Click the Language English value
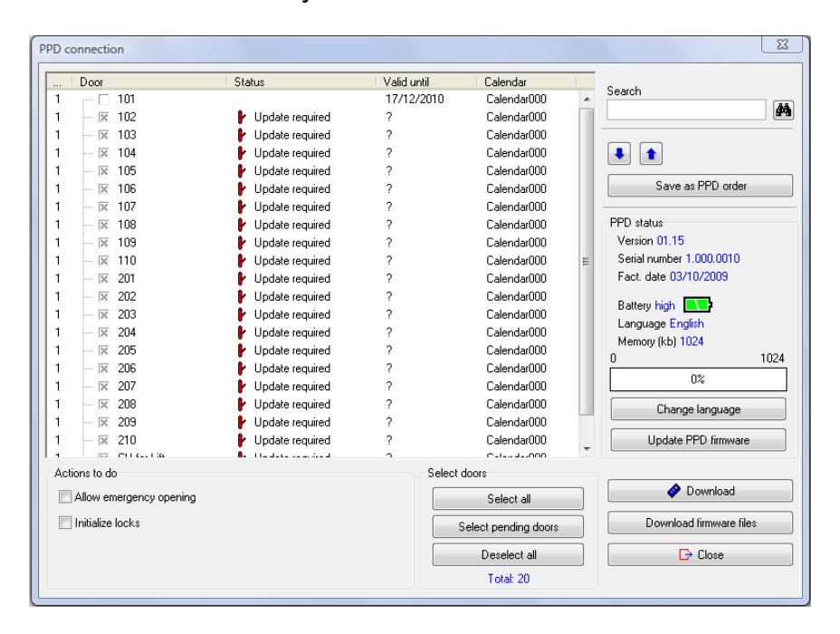Viewport: 840px width, 634px height. pos(687,323)
